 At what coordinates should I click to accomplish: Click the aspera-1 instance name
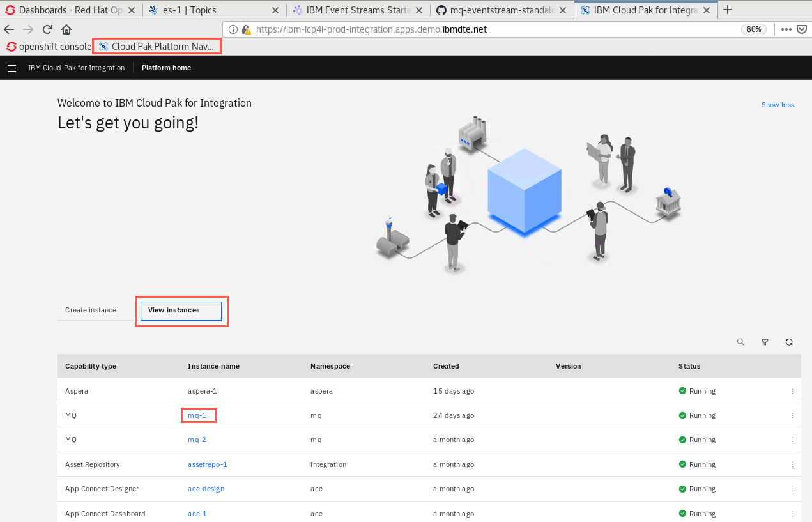(x=203, y=391)
